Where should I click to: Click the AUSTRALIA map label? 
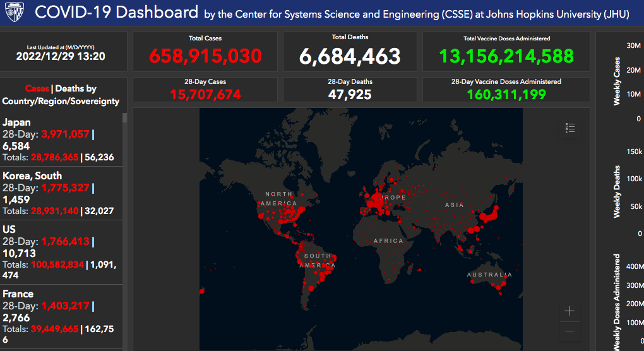[x=489, y=275]
